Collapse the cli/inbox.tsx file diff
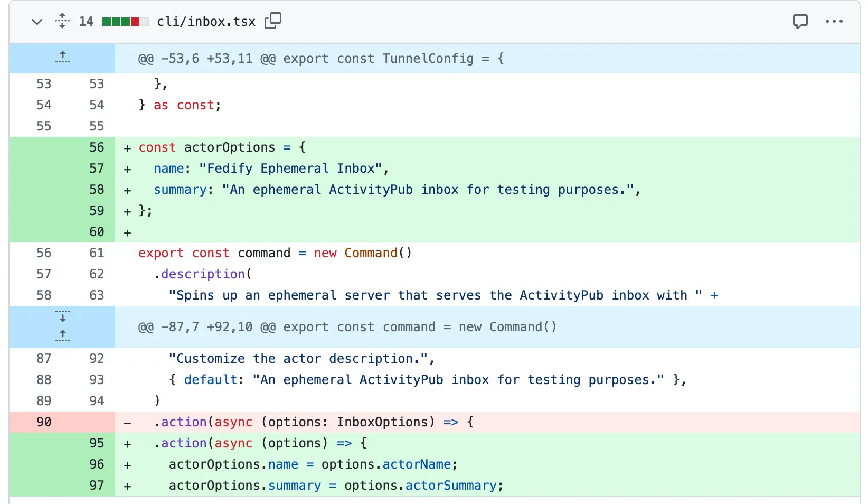The image size is (868, 504). [37, 22]
